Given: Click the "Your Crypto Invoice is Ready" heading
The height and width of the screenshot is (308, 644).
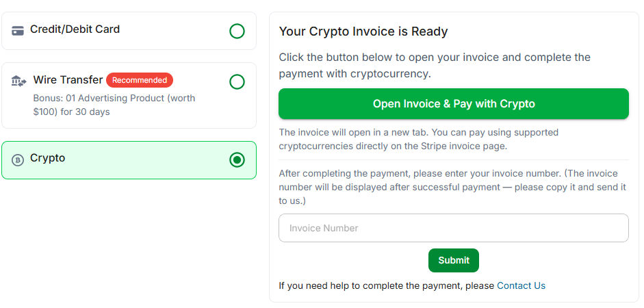Looking at the screenshot, I should tap(363, 31).
